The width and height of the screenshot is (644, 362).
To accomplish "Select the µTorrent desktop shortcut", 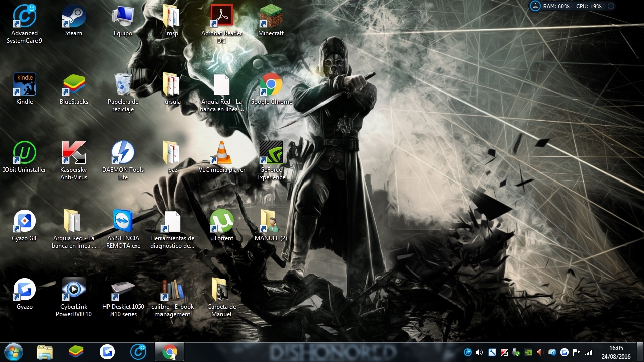I will point(221,226).
